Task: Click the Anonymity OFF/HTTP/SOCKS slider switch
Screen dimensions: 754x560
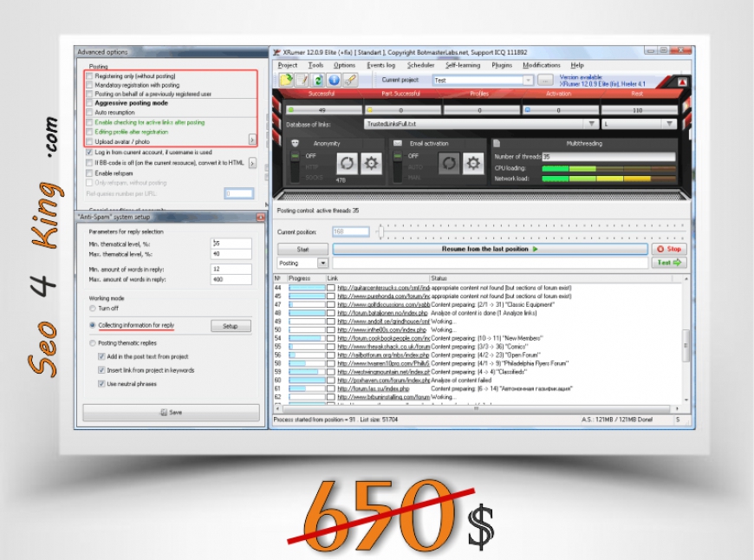Action: pyautogui.click(x=295, y=166)
